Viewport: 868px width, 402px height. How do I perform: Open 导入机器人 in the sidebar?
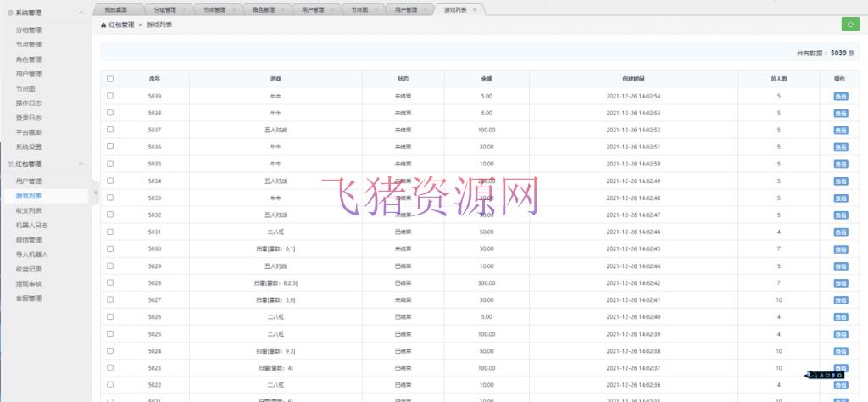[x=31, y=254]
